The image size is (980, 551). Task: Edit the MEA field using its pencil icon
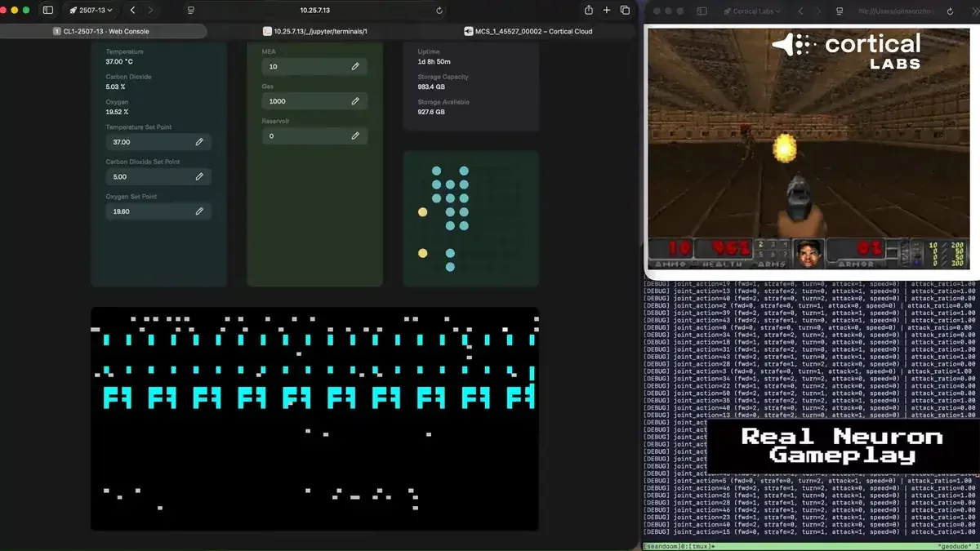click(354, 66)
